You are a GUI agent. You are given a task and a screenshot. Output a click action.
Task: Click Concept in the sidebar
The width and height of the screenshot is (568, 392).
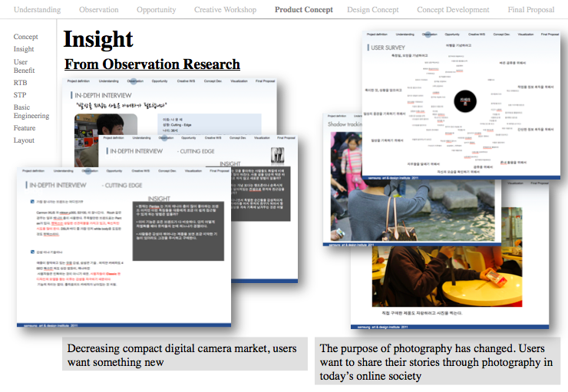click(x=26, y=37)
